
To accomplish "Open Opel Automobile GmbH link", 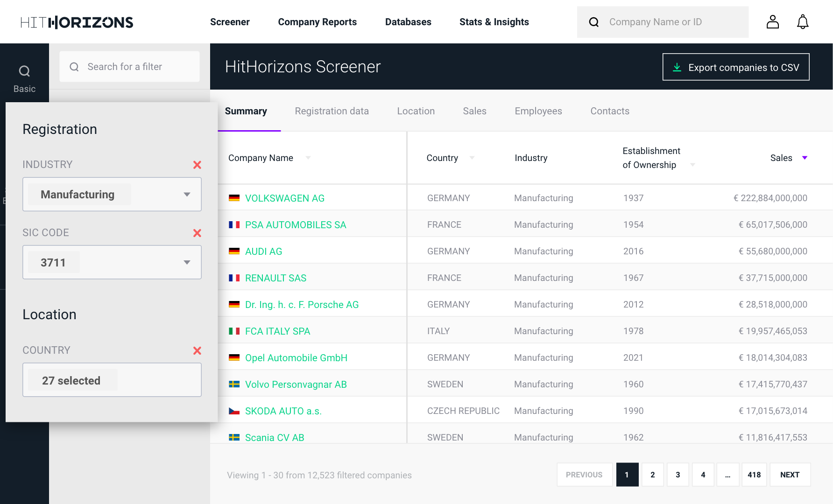I will coord(296,357).
